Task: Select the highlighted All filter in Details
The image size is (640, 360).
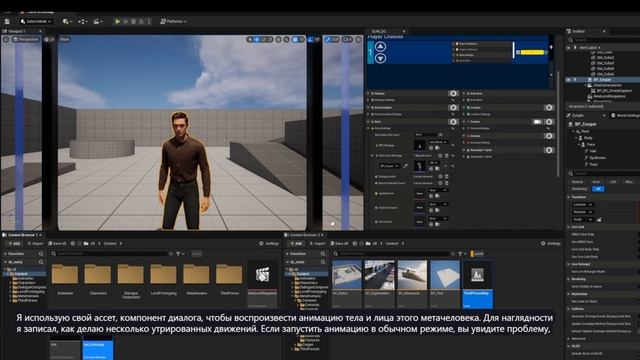Action: point(598,189)
